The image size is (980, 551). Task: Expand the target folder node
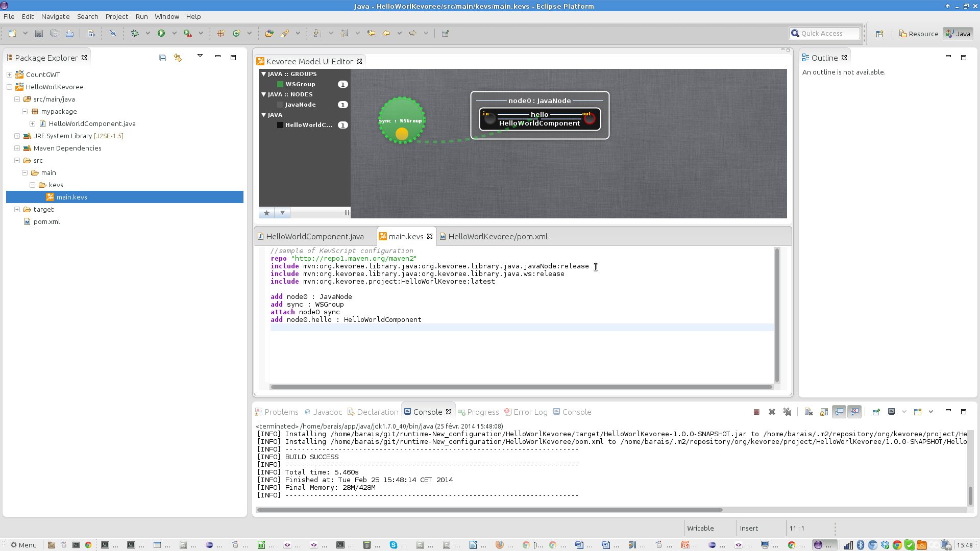point(17,209)
